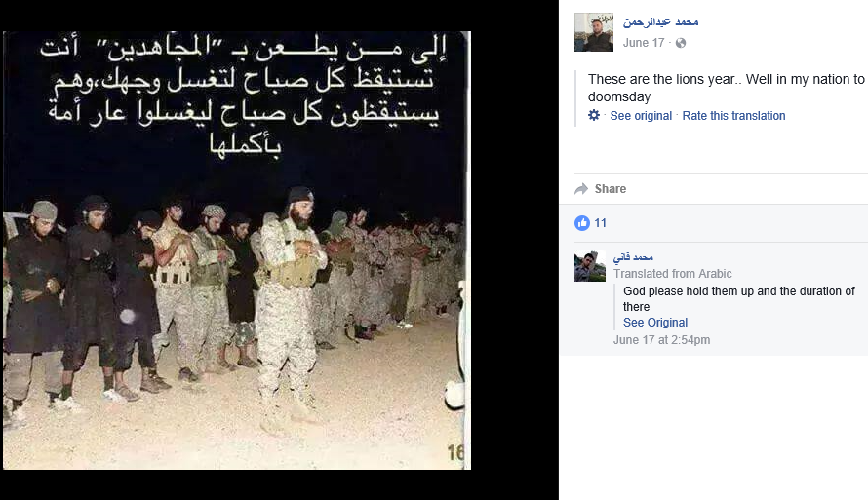Click the translated comment text
The image size is (868, 500).
(x=739, y=298)
